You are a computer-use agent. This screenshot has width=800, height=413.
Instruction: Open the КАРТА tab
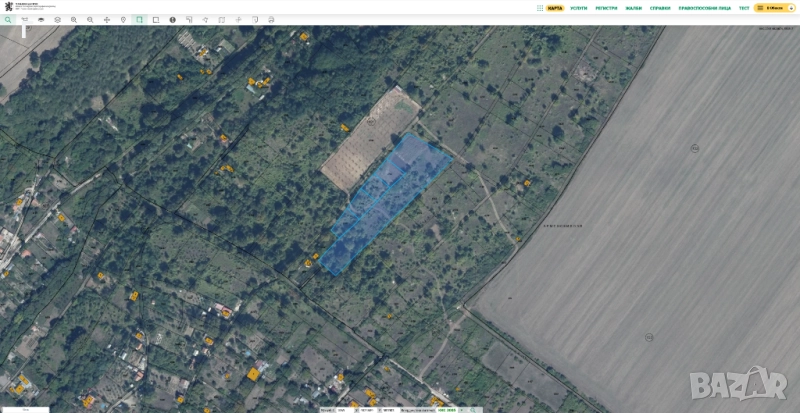click(555, 8)
